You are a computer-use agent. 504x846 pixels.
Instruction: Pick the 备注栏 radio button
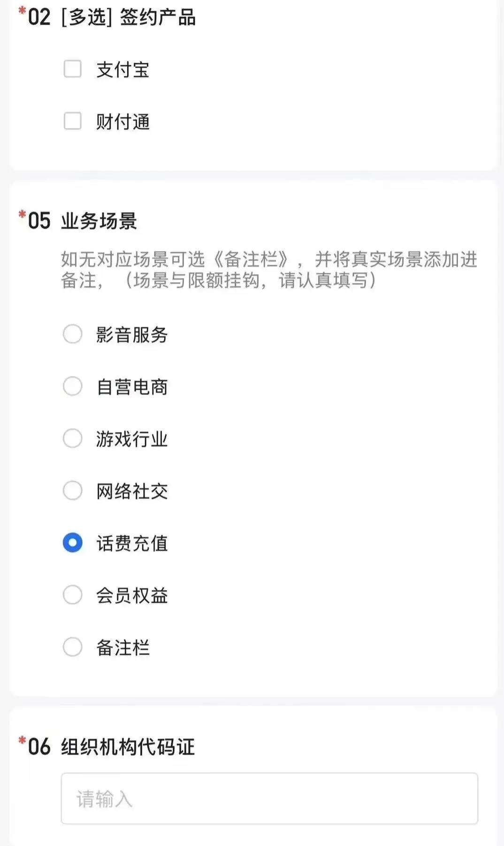tap(73, 647)
